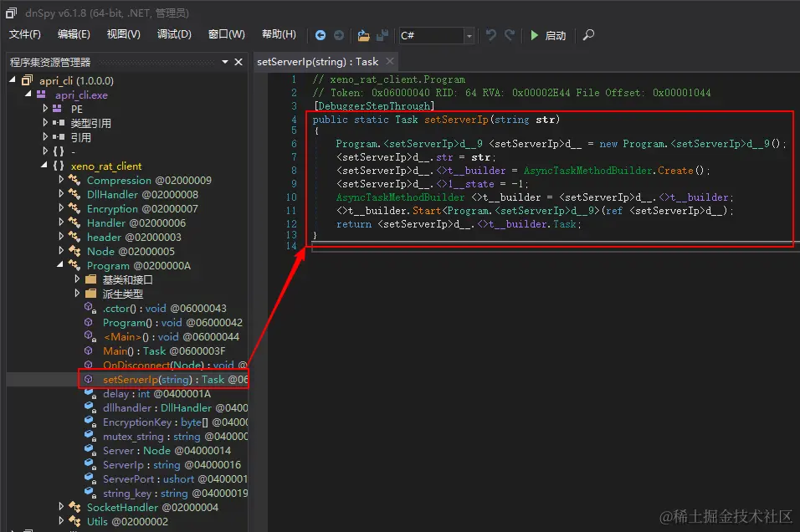This screenshot has width=800, height=532.
Task: Open the 窗口(W) menu
Action: 227,34
